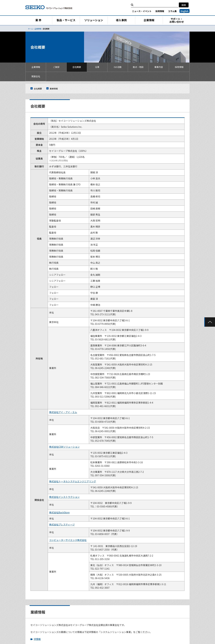Open 株式会社アイ・アイ・エム link
This screenshot has height=644, width=215.
63,412
